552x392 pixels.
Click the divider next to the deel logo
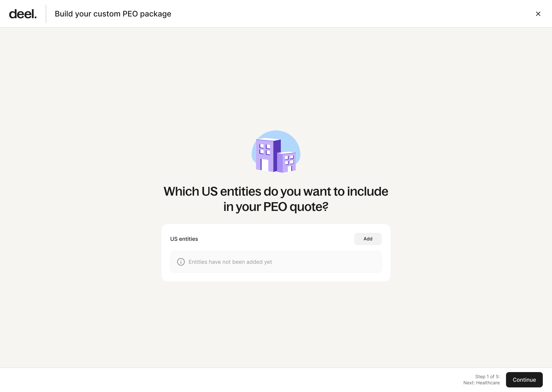click(46, 14)
